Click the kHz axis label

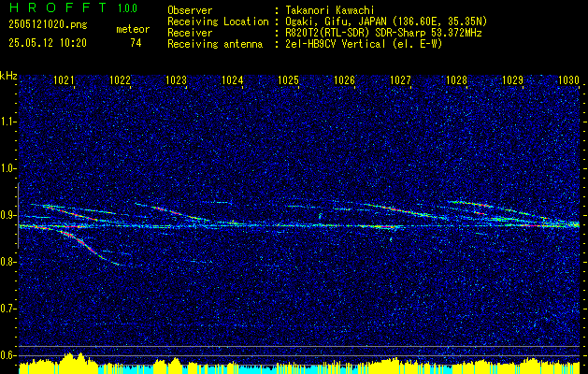pyautogui.click(x=8, y=76)
